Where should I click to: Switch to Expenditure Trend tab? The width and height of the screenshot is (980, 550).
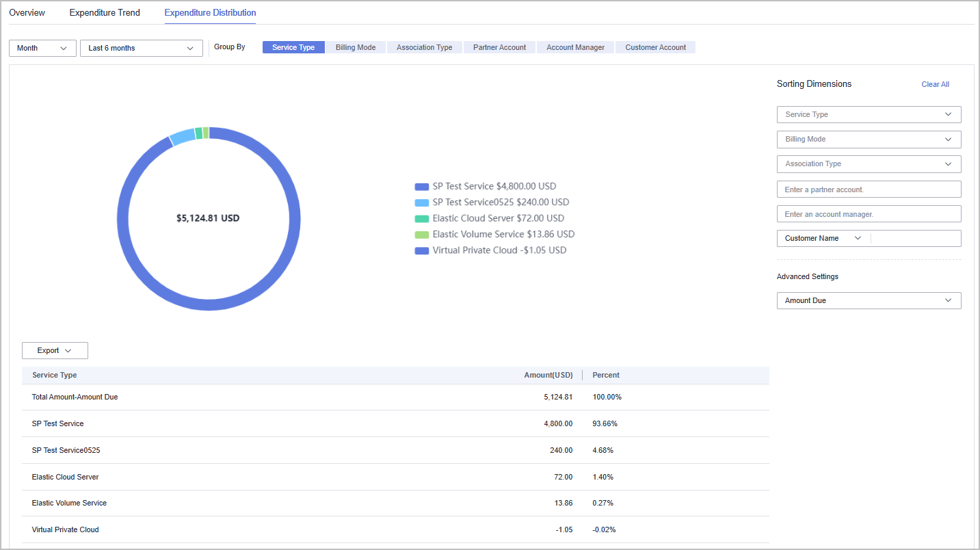point(105,13)
